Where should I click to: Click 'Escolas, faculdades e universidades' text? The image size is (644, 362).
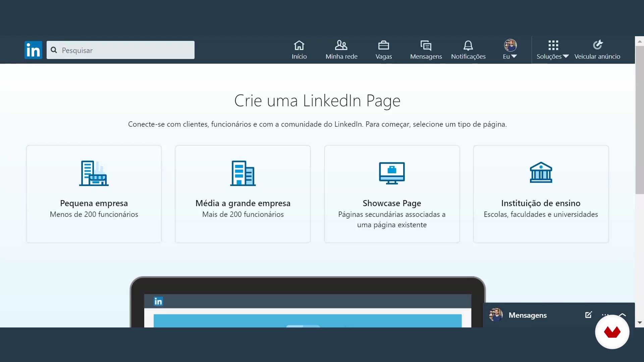(x=541, y=214)
